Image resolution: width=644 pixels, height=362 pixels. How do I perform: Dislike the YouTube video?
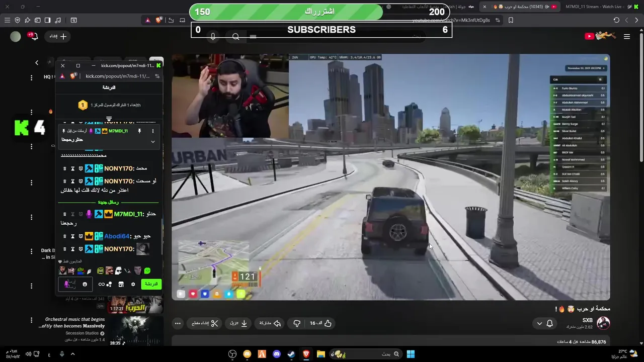tap(297, 323)
